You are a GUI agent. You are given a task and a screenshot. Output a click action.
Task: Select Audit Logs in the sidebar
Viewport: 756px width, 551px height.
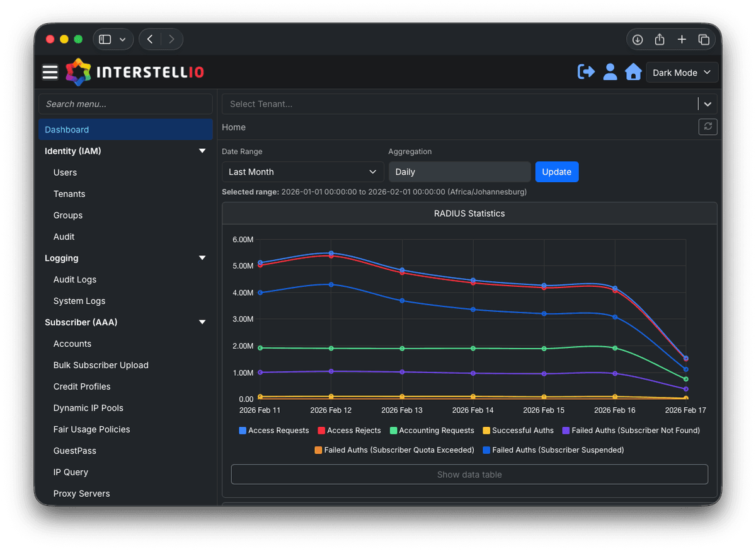(75, 279)
